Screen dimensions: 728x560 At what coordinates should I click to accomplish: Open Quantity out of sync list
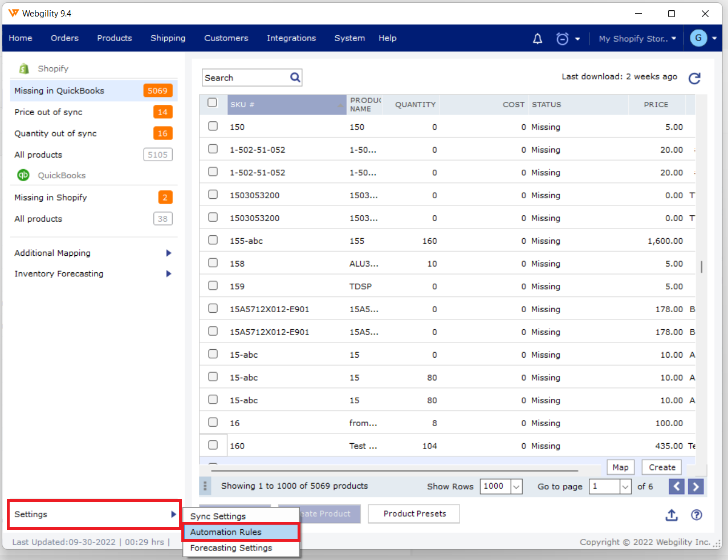93,133
